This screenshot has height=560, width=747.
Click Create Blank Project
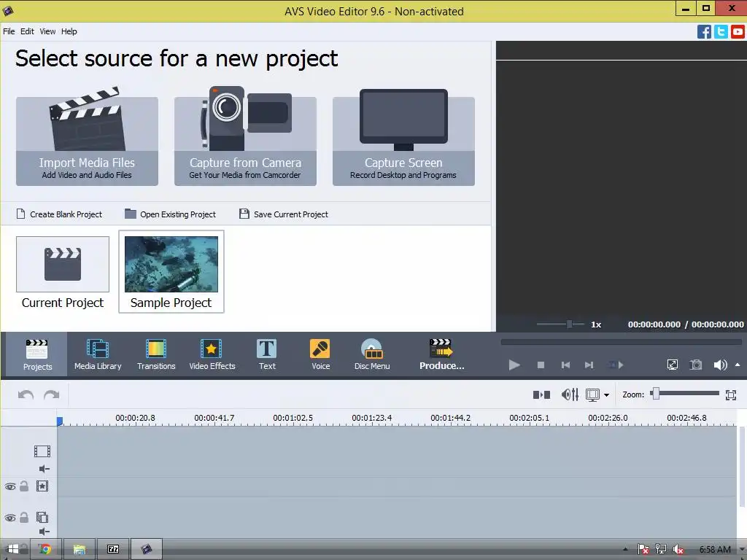[60, 214]
